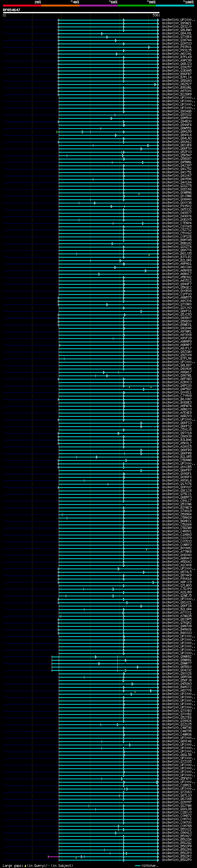Select the UniRef100_C4R8V1 label
Image resolution: width=197 pixels, height=868 pixels.
tap(177, 531)
